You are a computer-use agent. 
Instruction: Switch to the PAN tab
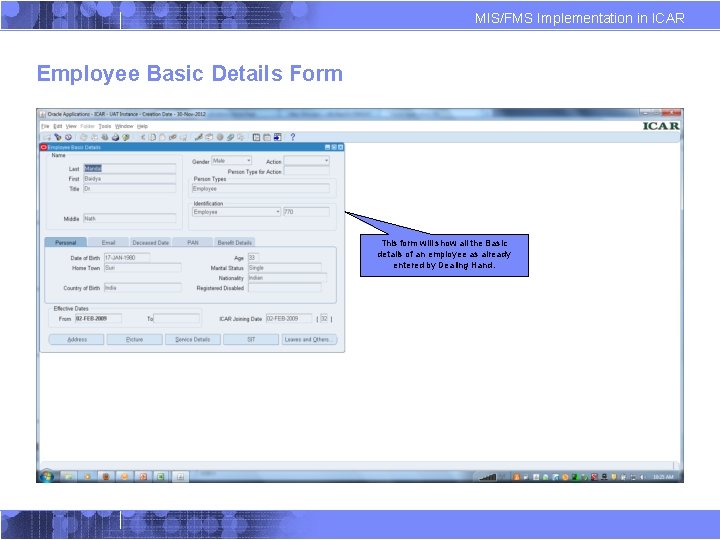click(x=193, y=242)
